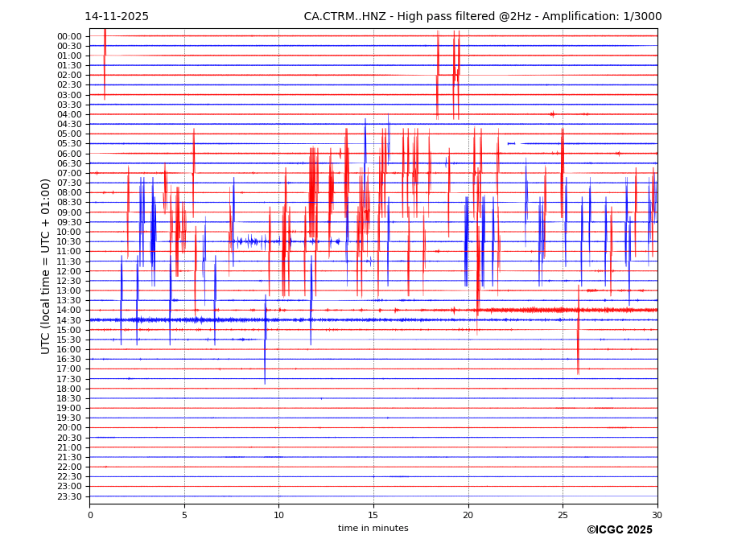Click the 5 tick on minutes axis
Image resolution: width=746 pixels, height=560 pixels.
(x=184, y=515)
